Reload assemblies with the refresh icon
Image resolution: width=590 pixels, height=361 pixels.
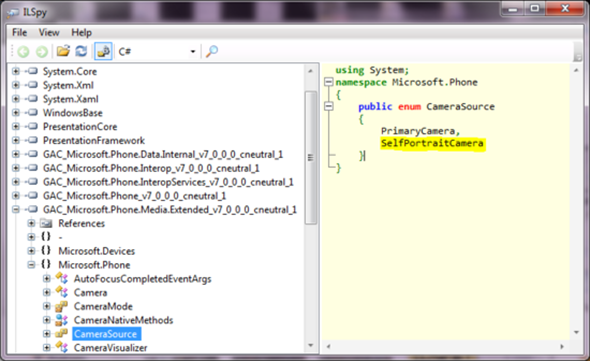[81, 51]
